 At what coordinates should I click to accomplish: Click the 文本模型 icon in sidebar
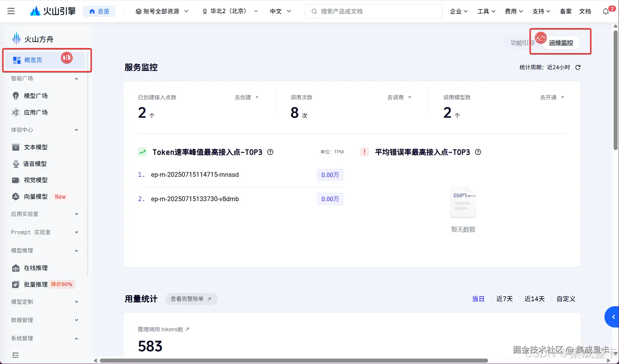point(16,147)
